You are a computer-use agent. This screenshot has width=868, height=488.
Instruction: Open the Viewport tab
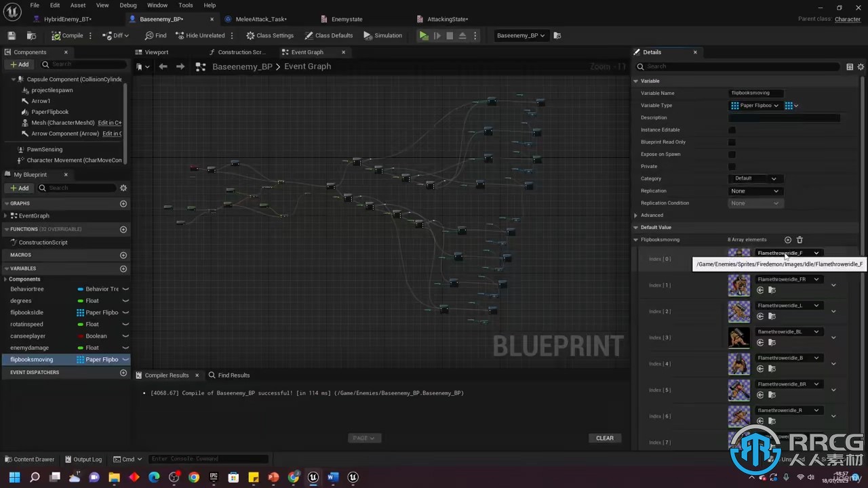(157, 52)
